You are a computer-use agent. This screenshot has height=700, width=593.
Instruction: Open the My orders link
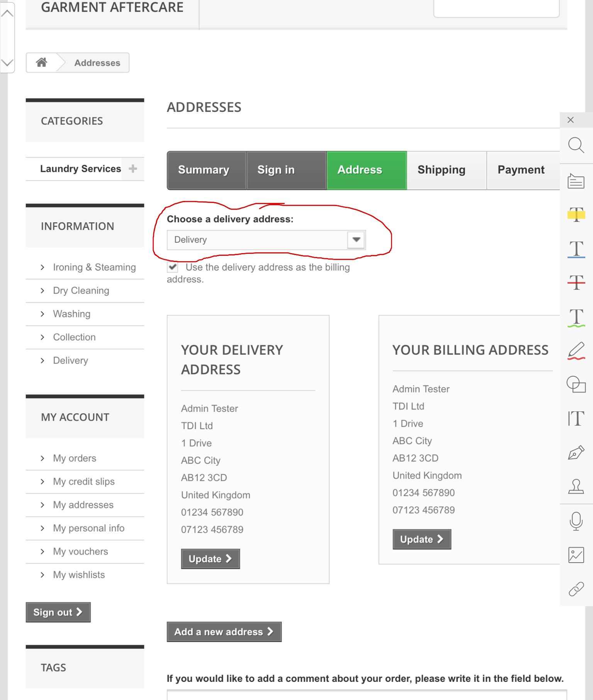coord(75,458)
